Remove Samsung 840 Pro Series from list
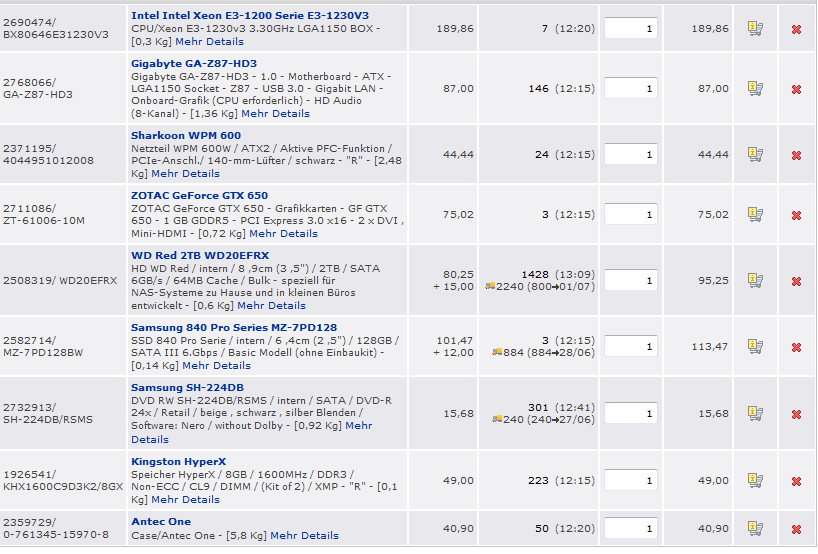 point(796,347)
